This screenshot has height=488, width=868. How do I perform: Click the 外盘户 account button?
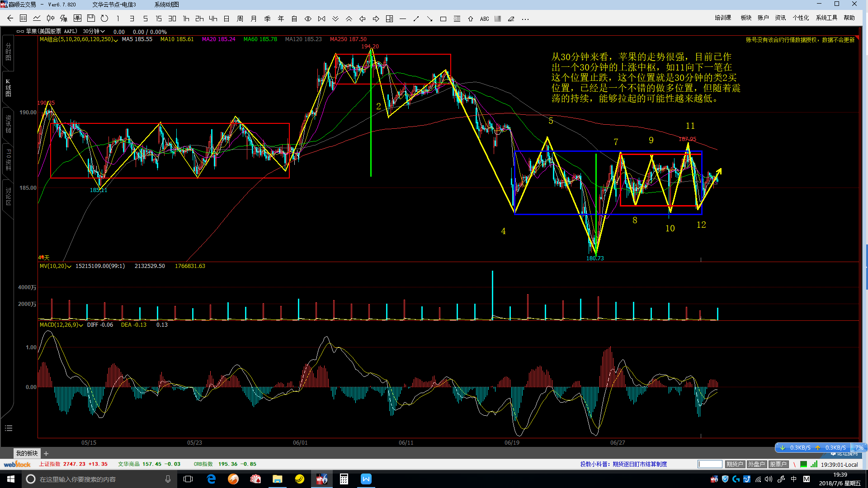[756, 464]
